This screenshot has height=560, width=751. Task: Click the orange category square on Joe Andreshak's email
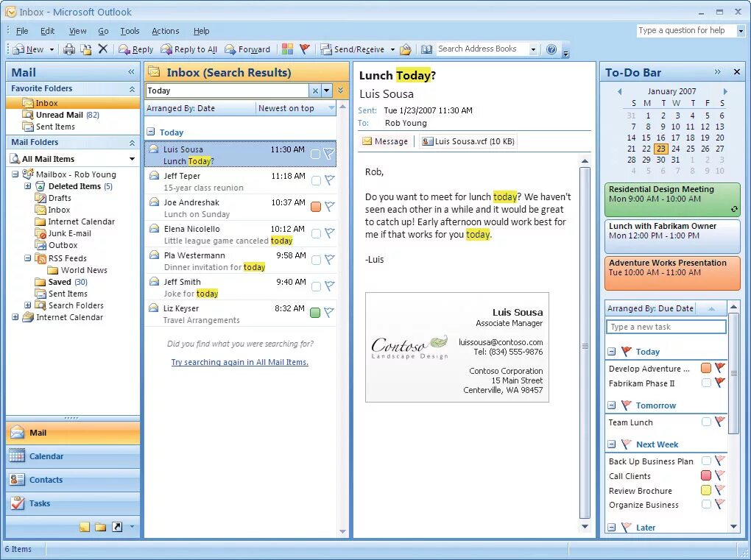(315, 207)
